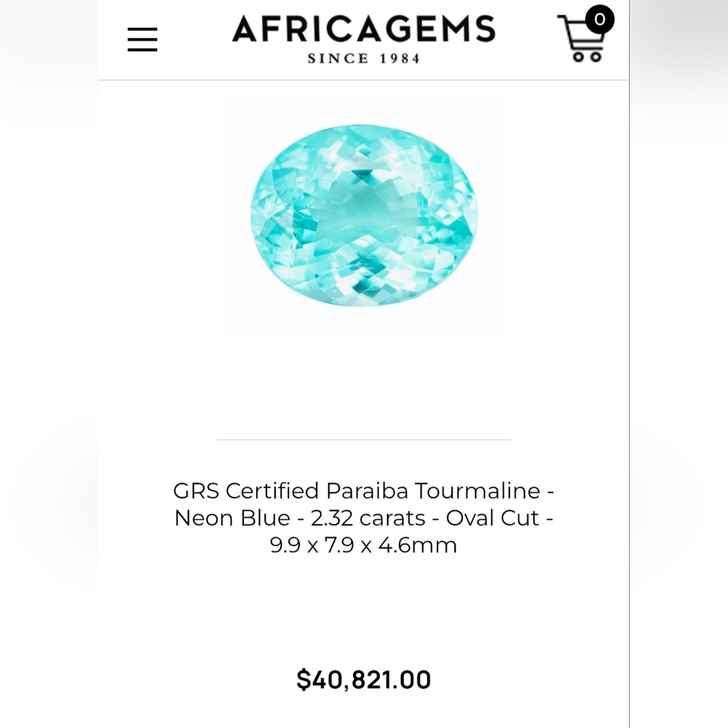Return home via the AFRICAGEMS header
Viewport: 728px width, 728px height.
(363, 31)
